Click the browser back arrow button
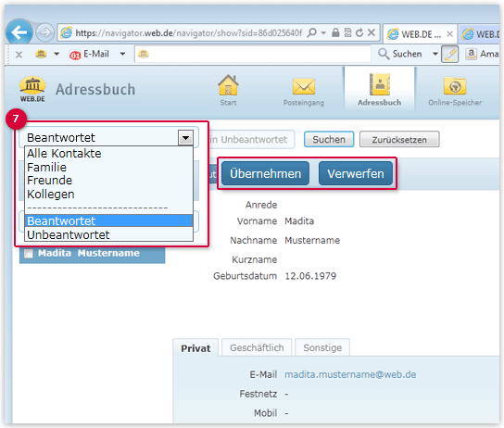This screenshot has height=428, width=504. pyautogui.click(x=19, y=32)
